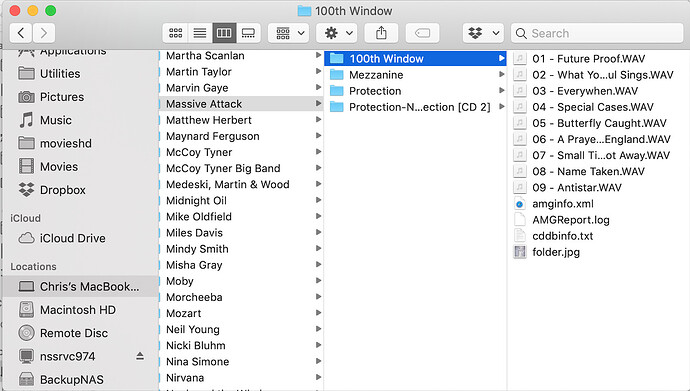Expand the Mezzanine folder arrow
This screenshot has height=391, width=690.
tap(501, 74)
